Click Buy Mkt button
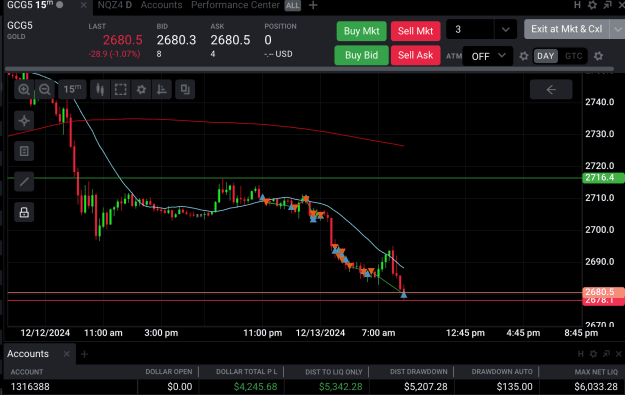Screen dimensions: 625x395 tap(362, 31)
